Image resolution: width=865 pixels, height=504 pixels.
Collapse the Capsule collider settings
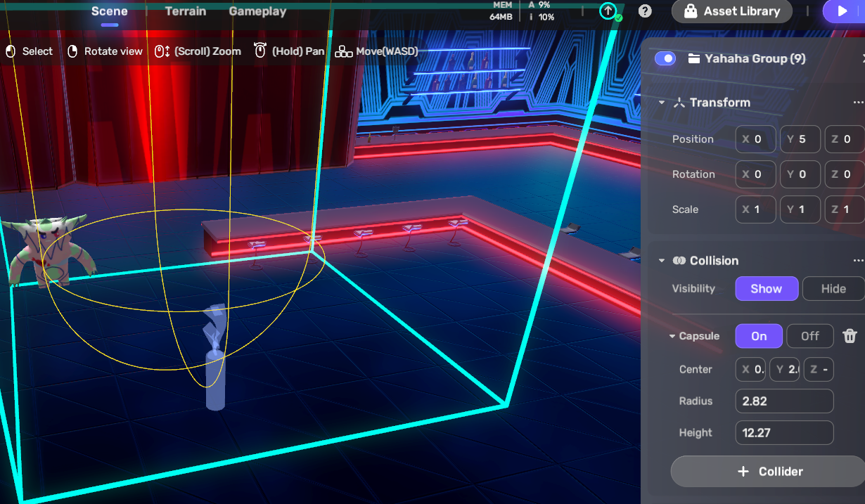[672, 337]
